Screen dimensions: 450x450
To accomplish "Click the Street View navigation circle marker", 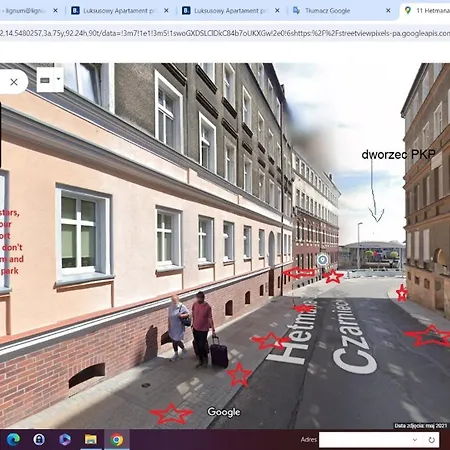I will [x=322, y=260].
